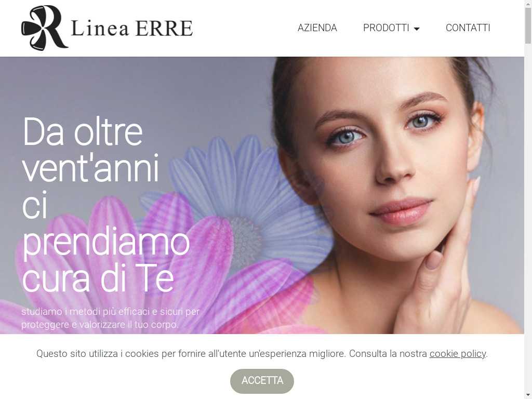Click the "prendiamo" word in hero headline
The image size is (532, 399).
[106, 242]
